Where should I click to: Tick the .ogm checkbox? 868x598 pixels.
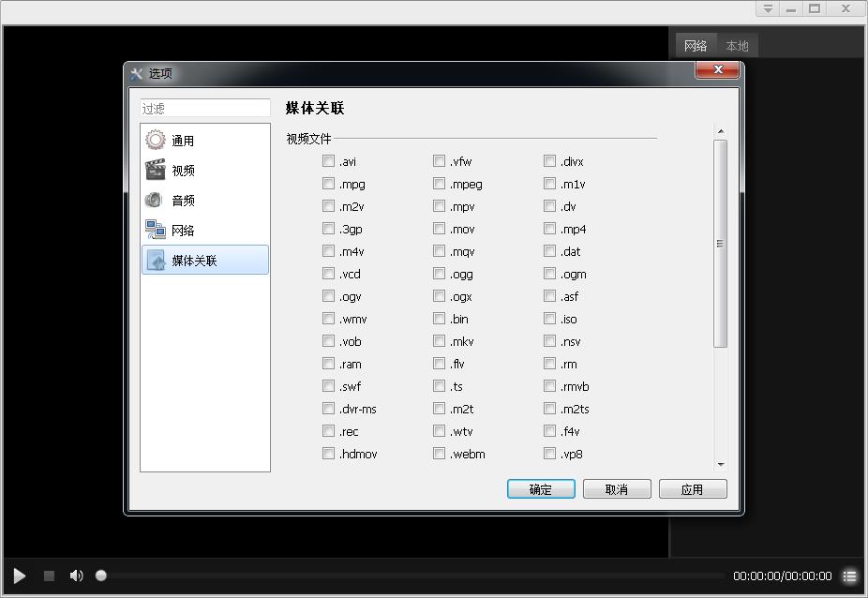click(x=549, y=274)
